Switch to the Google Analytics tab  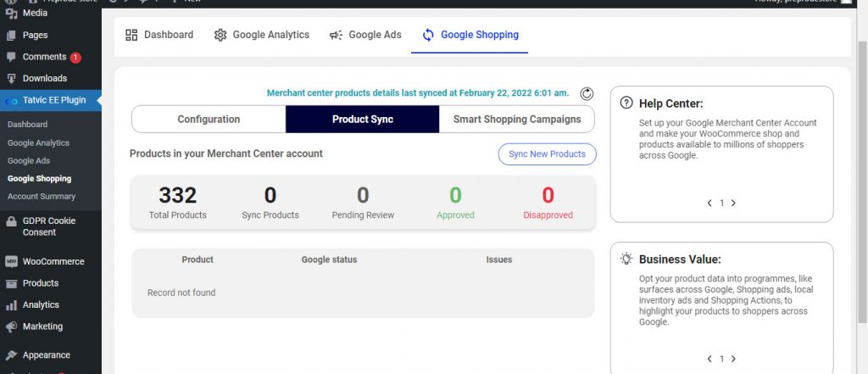262,35
